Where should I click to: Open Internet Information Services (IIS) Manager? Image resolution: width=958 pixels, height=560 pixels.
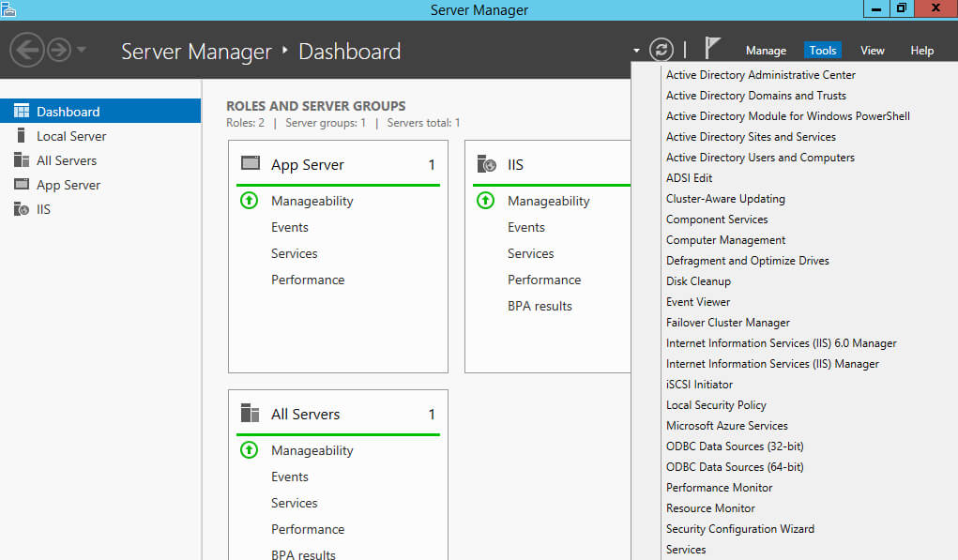772,364
